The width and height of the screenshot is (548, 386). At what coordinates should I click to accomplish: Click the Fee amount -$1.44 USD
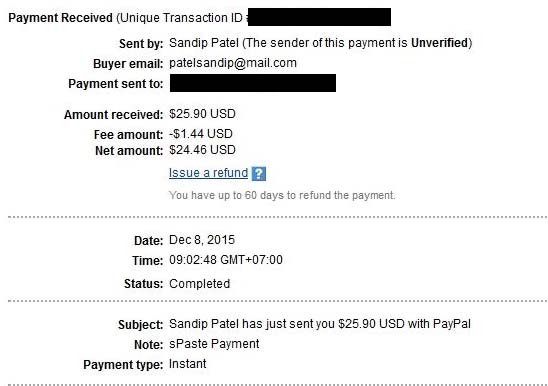pyautogui.click(x=201, y=134)
